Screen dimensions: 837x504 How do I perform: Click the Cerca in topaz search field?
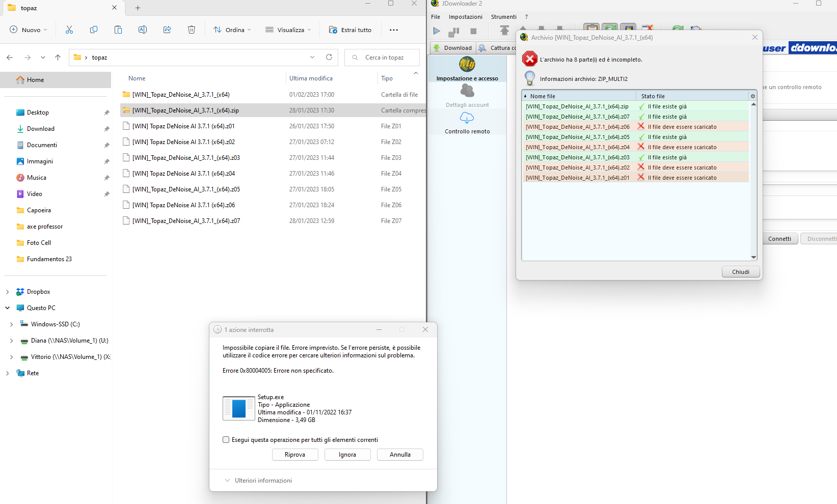[x=382, y=58]
